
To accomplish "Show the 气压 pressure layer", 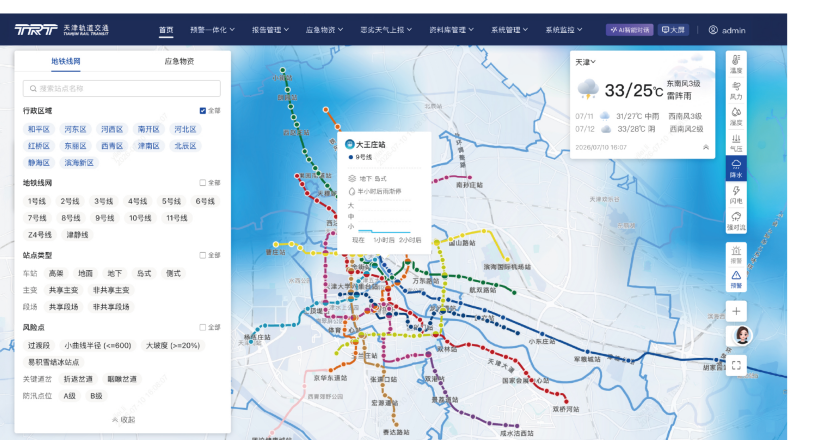I will click(736, 142).
